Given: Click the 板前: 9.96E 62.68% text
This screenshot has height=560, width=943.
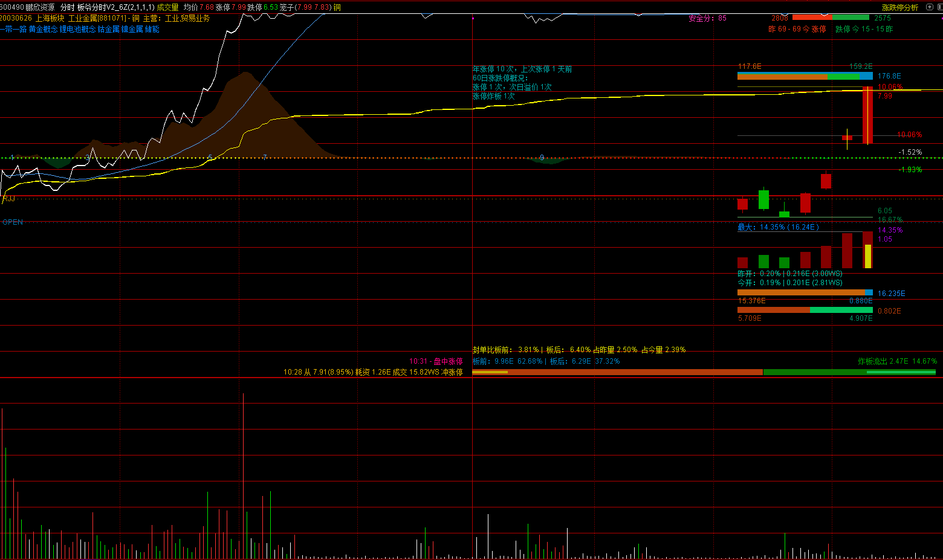Looking at the screenshot, I should (x=507, y=361).
